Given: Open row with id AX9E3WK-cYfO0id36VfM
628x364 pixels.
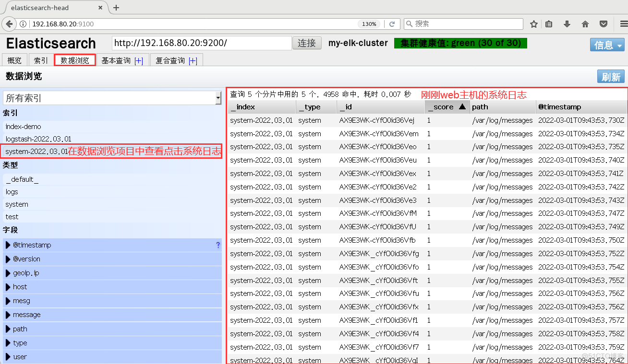Looking at the screenshot, I should [x=378, y=213].
